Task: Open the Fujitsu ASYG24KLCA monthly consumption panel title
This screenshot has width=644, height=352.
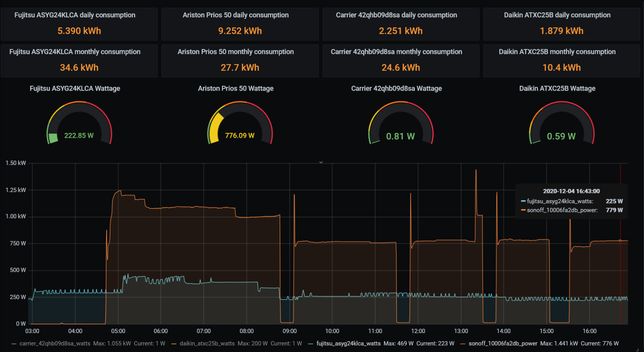Action: [75, 52]
